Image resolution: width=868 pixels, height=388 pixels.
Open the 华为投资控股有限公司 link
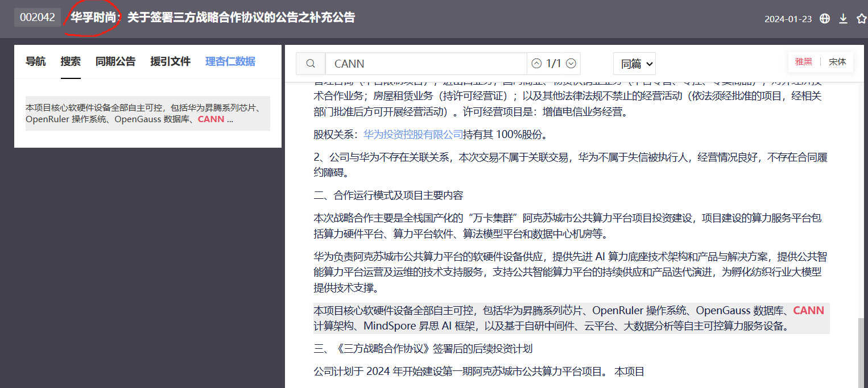(x=414, y=135)
